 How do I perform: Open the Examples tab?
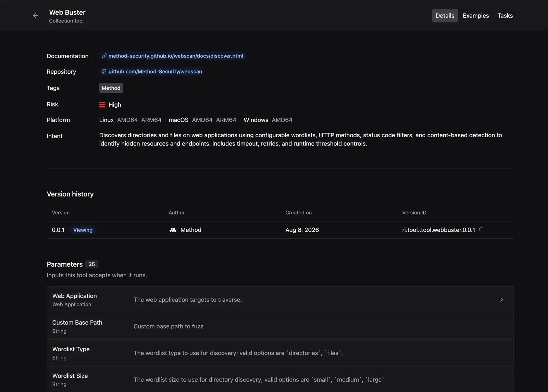476,16
